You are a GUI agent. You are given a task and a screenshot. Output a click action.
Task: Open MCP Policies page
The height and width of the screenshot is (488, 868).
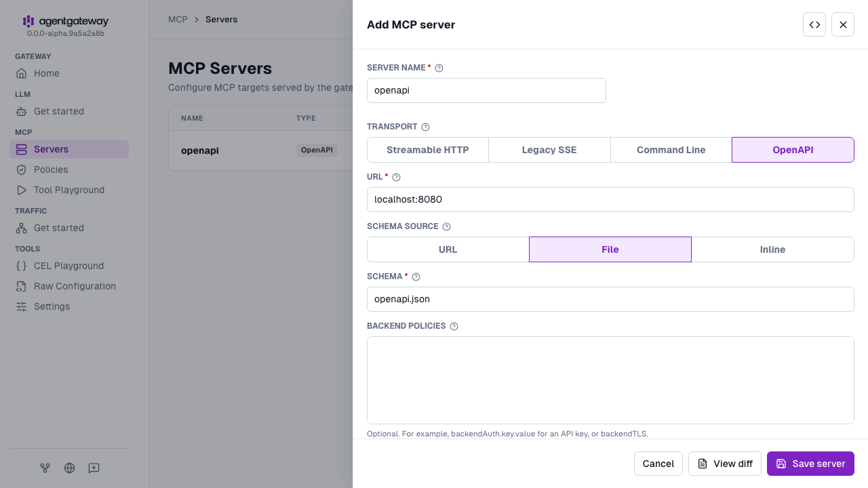(x=69, y=169)
